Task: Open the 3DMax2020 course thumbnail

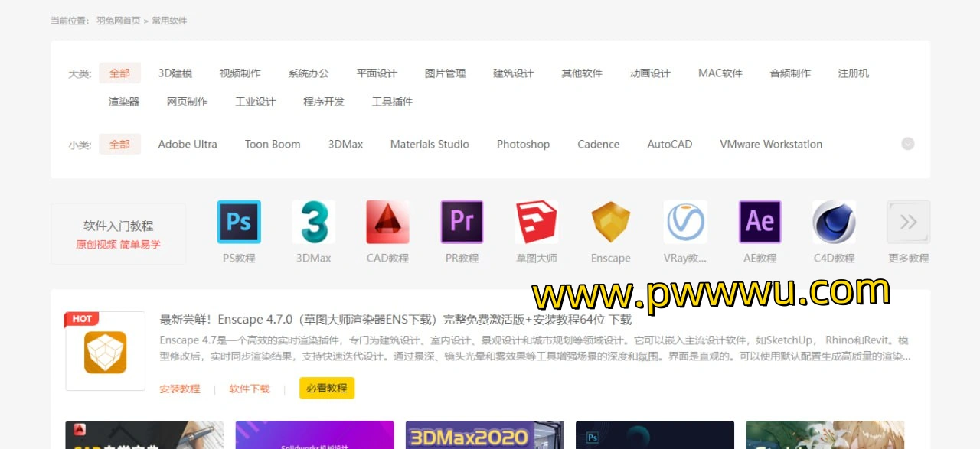Action: [485, 434]
